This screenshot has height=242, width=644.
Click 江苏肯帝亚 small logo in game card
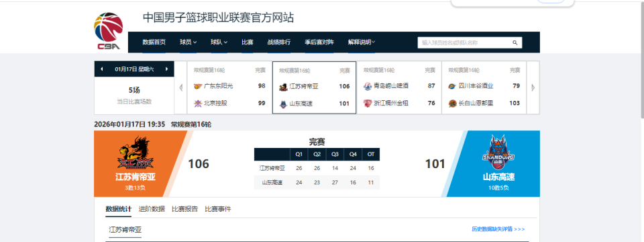click(x=283, y=87)
